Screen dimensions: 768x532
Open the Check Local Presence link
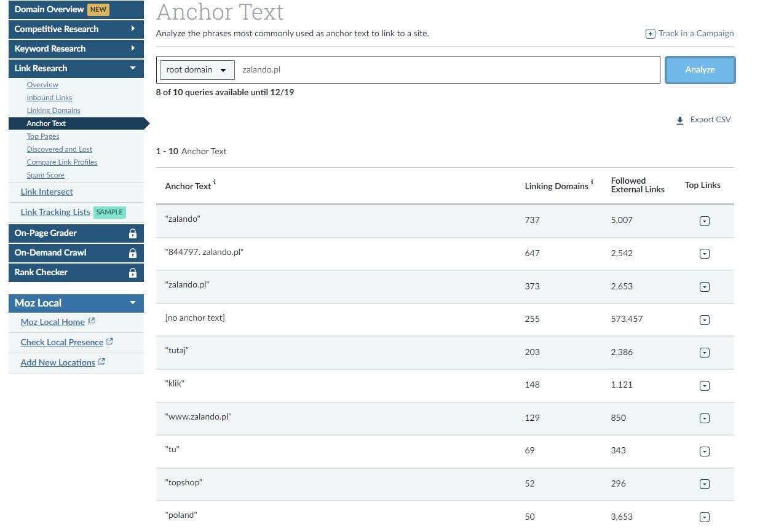coord(62,342)
